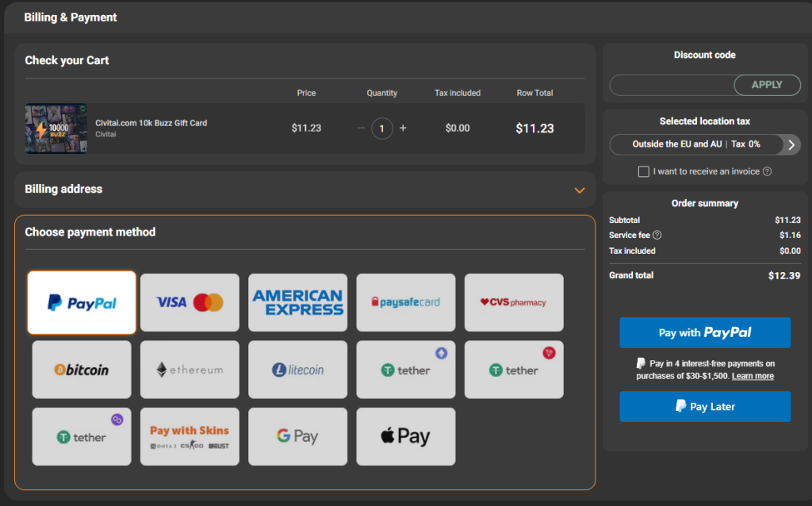The height and width of the screenshot is (506, 812).
Task: Select Pay with Skins option
Action: pos(190,436)
